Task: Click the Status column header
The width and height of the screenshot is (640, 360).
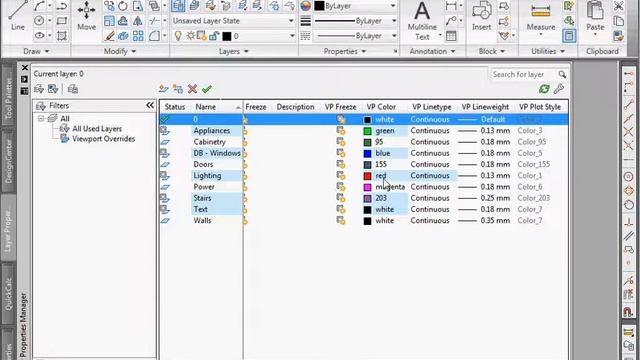Action: [175, 107]
